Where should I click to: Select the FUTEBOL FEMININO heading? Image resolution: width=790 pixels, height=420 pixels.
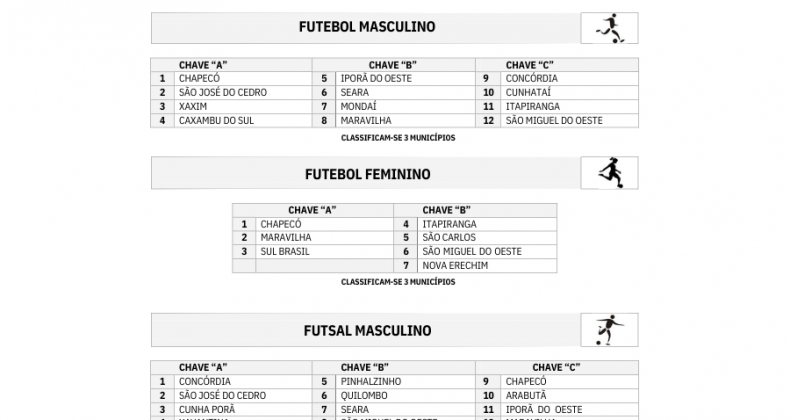[x=367, y=174]
